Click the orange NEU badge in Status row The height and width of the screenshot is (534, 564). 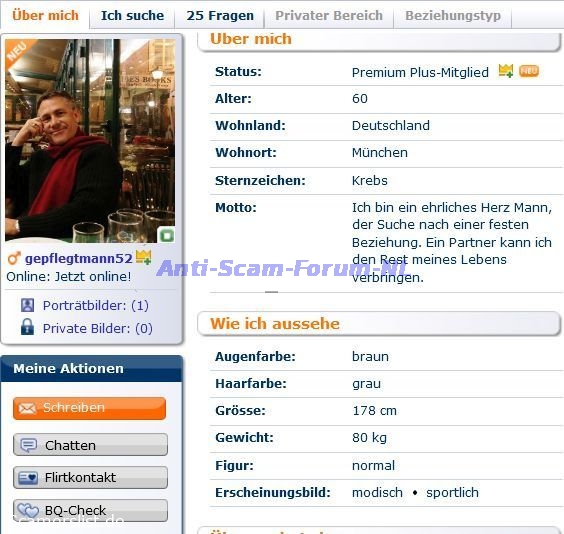(529, 71)
